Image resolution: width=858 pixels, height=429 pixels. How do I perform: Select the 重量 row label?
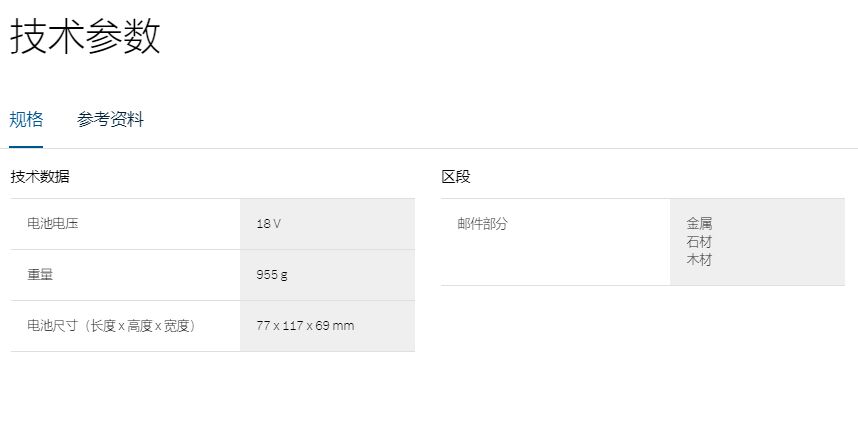(x=40, y=274)
